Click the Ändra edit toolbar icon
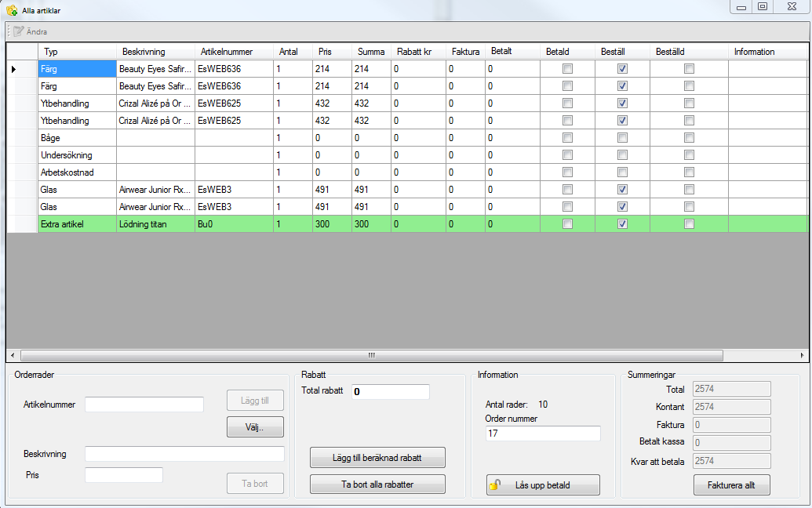 click(x=18, y=31)
